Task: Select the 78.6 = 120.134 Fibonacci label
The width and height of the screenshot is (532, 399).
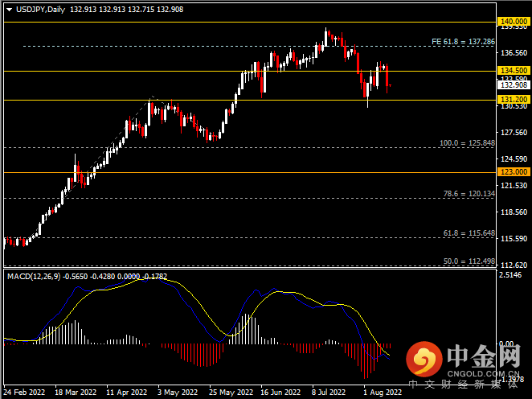Action: [469, 194]
